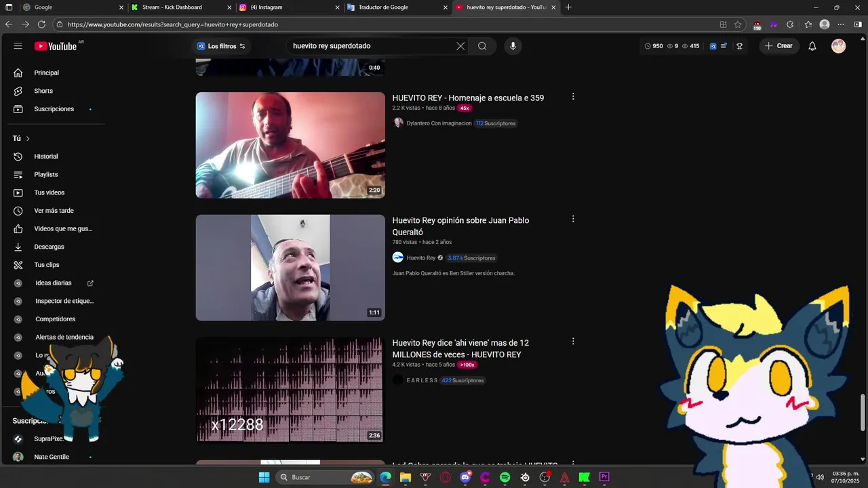Open browser profile icon
The image size is (868, 488).
[x=825, y=24]
